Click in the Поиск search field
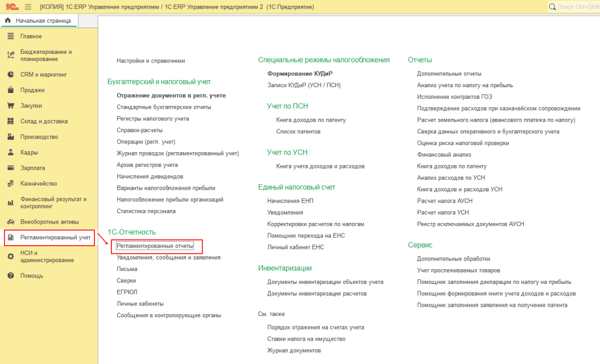Screen dimensions: 600x364 (x=577, y=6)
